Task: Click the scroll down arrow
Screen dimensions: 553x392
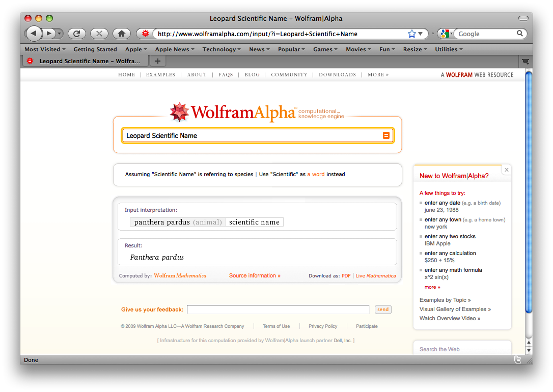Action: pyautogui.click(x=529, y=350)
